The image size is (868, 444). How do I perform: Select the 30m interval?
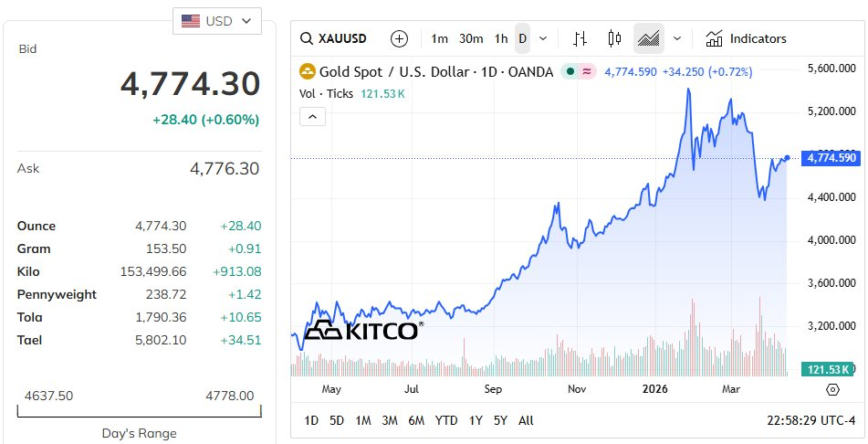click(471, 38)
